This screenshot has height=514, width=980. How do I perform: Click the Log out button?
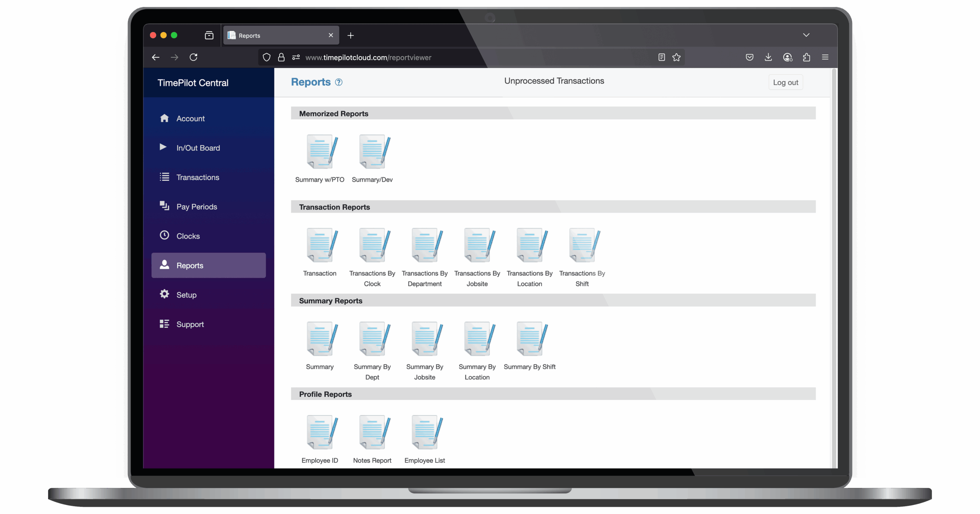785,82
